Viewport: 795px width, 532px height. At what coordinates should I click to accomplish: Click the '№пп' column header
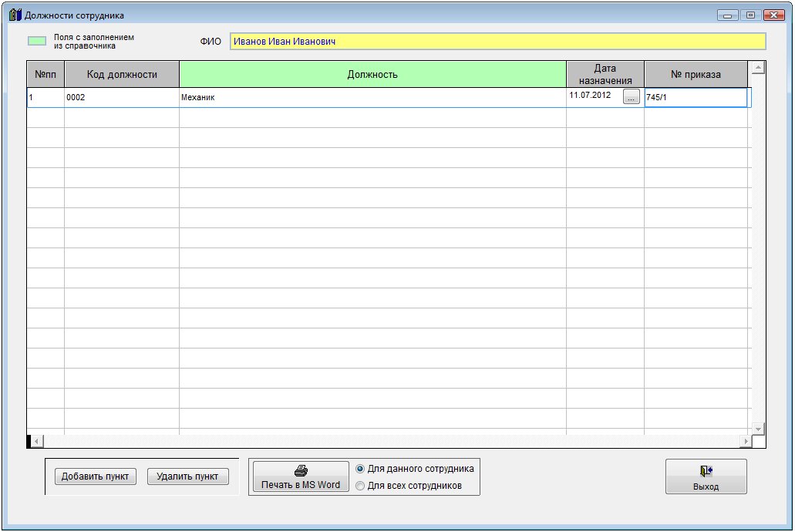(45, 75)
